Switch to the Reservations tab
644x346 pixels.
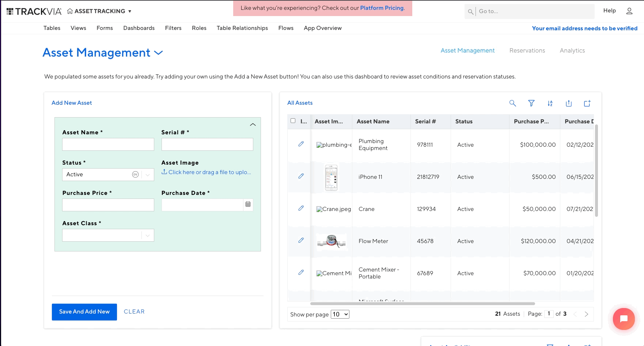[x=527, y=50]
